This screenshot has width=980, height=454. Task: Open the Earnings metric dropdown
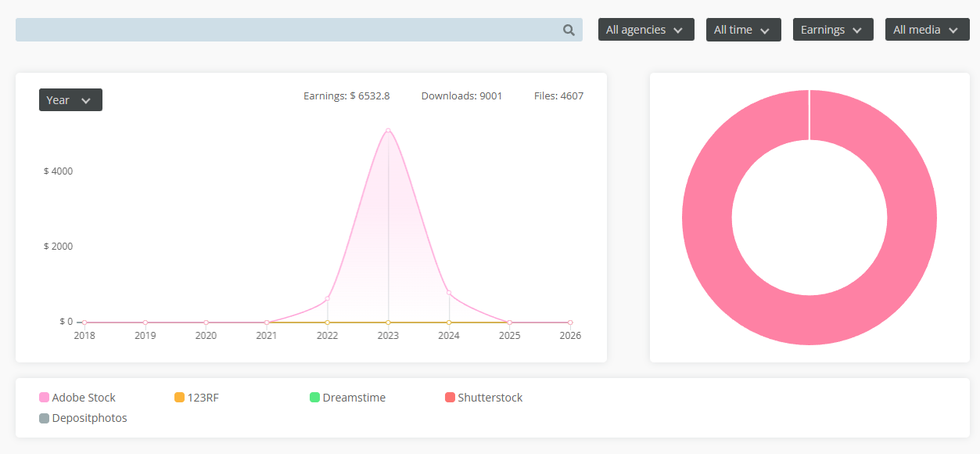832,30
